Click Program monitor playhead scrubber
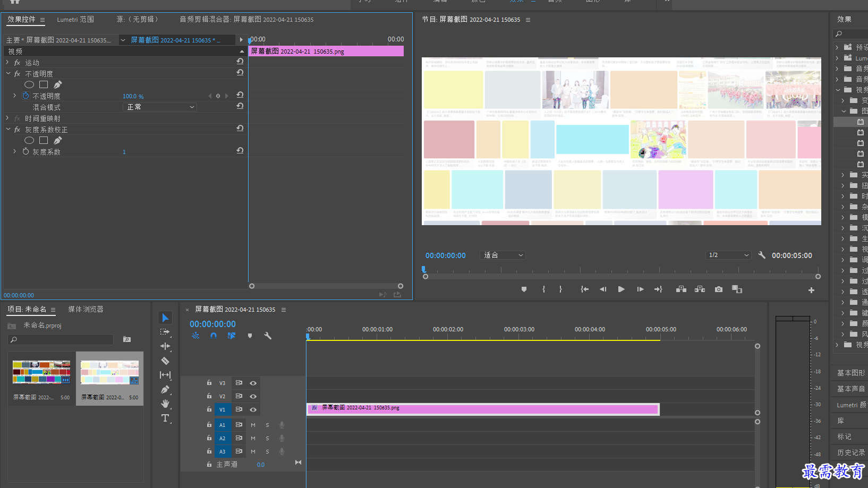Image resolution: width=868 pixels, height=488 pixels. [x=423, y=269]
